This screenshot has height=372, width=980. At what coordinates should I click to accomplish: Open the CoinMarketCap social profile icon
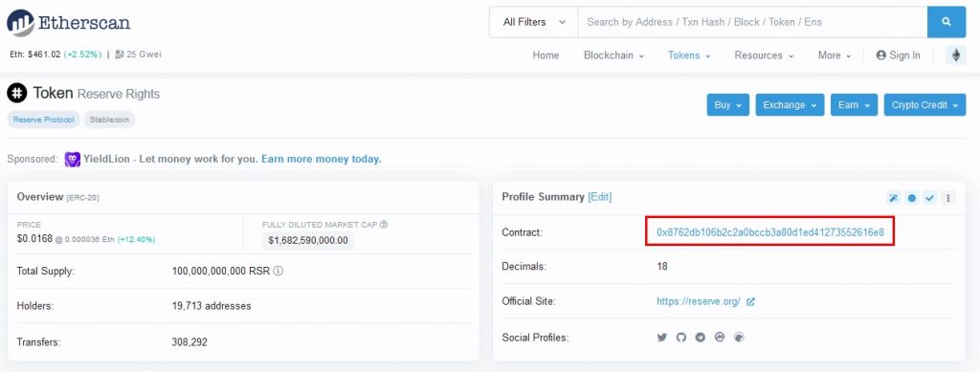720,337
